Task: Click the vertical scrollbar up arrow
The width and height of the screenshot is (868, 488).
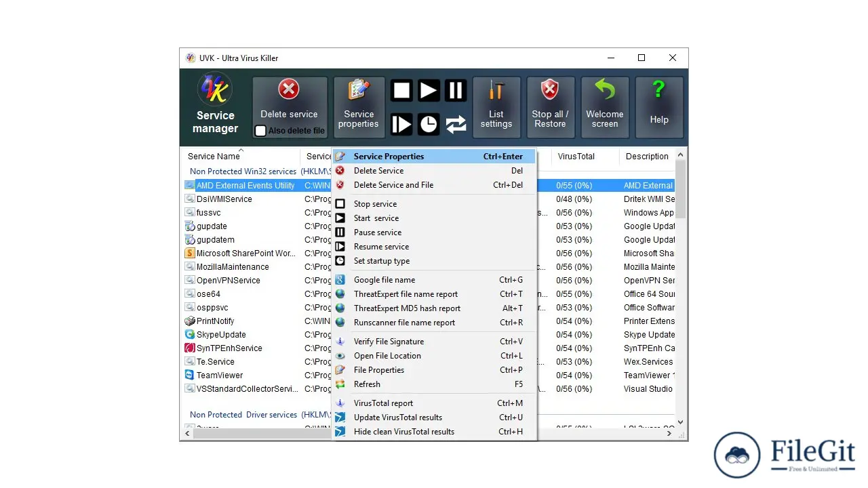Action: point(681,154)
